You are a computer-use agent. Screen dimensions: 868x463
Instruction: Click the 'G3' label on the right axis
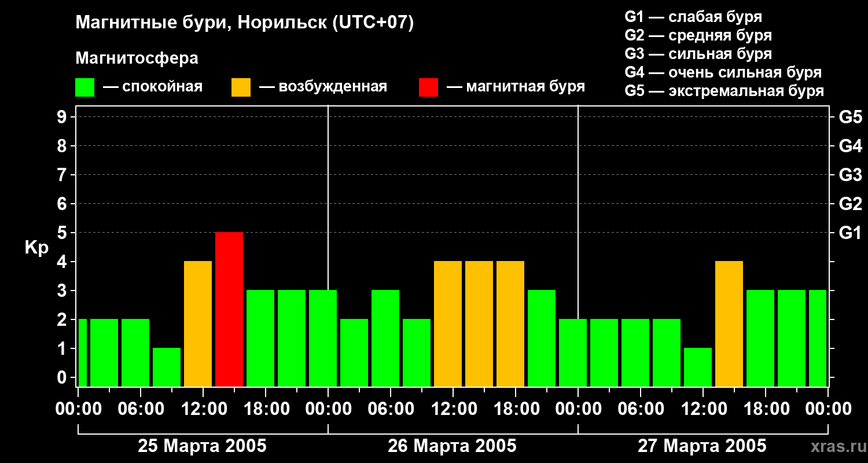850,175
